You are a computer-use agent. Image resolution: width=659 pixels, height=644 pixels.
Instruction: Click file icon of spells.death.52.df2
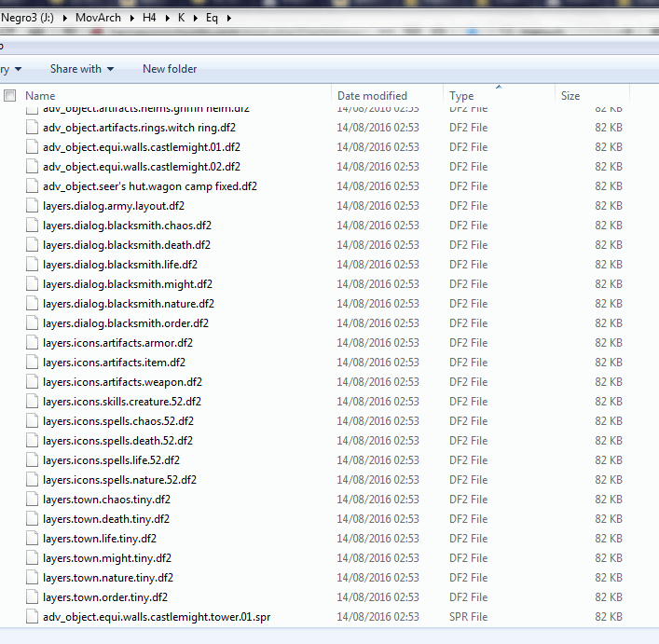click(x=32, y=441)
